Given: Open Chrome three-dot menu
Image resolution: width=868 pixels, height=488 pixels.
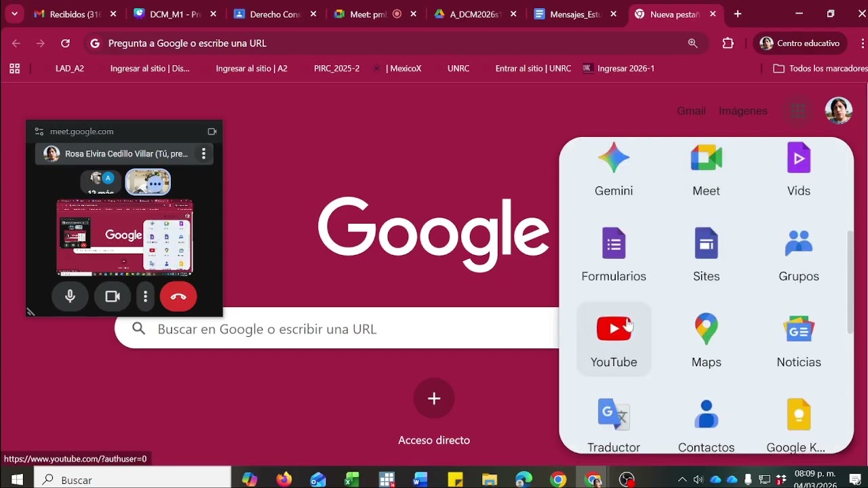Looking at the screenshot, I should [862, 43].
